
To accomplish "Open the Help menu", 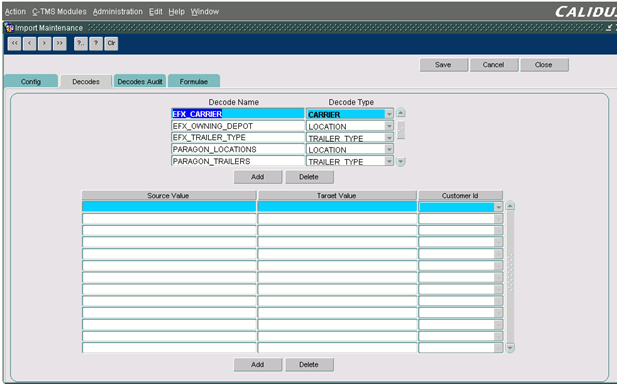I will 176,12.
